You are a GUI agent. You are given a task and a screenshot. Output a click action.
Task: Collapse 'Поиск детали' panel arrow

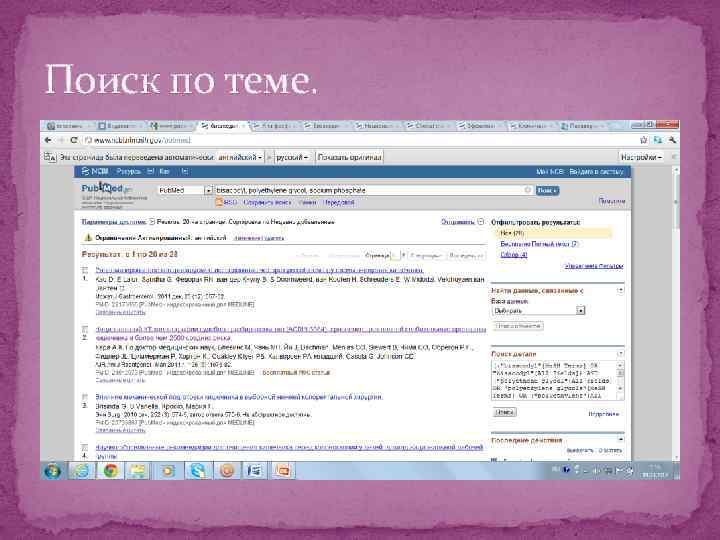click(620, 354)
